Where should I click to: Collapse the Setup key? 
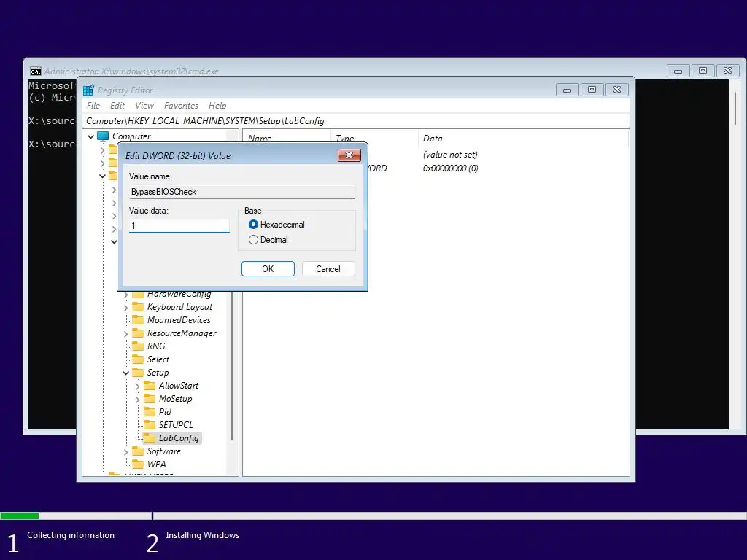tap(125, 373)
